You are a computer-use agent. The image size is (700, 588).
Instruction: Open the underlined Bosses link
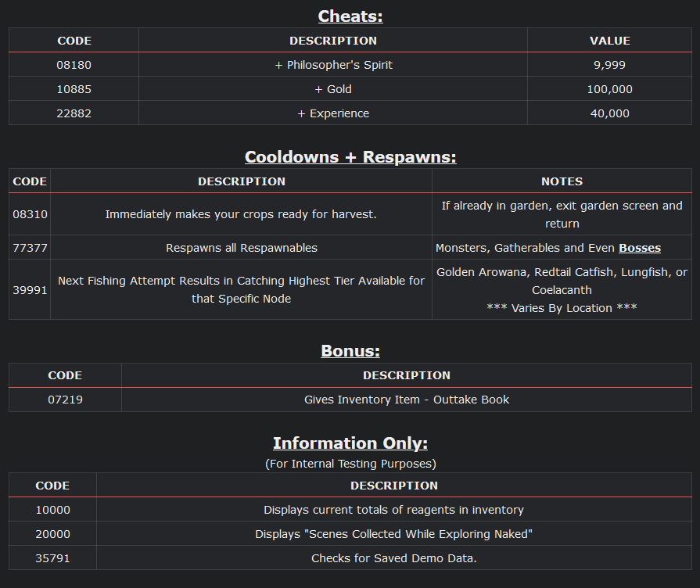pos(640,248)
